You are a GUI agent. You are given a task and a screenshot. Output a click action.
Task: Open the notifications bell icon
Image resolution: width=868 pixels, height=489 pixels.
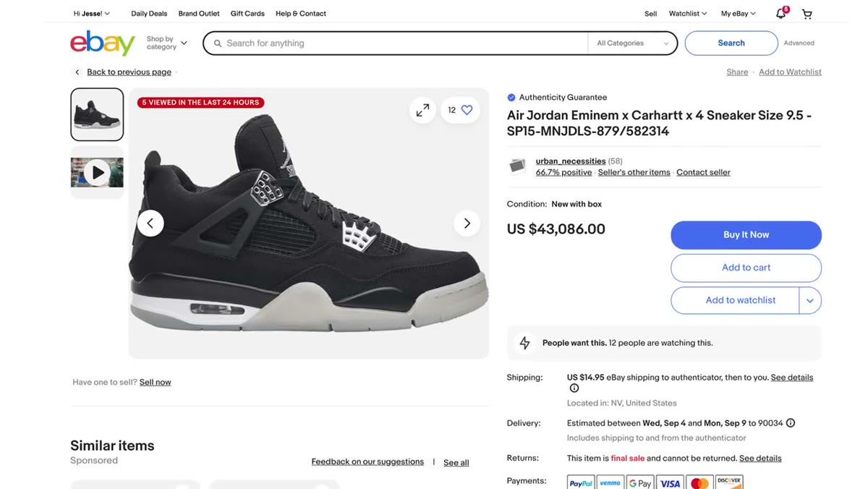[780, 14]
